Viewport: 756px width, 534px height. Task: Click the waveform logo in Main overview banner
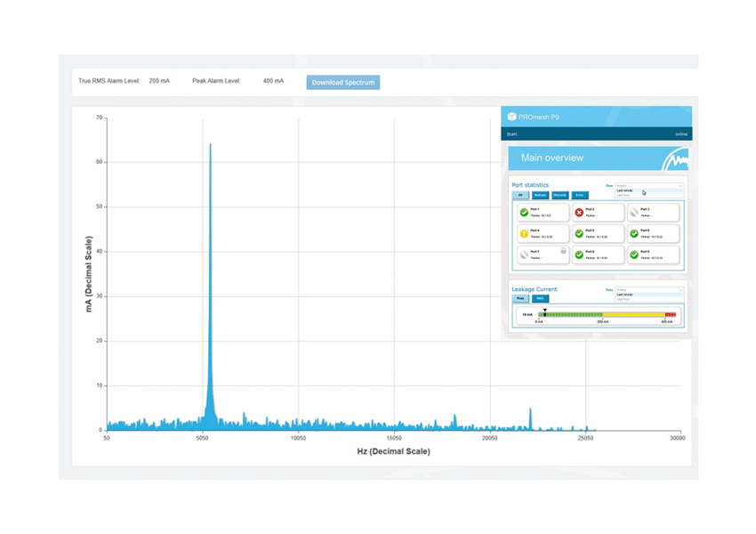pyautogui.click(x=675, y=159)
